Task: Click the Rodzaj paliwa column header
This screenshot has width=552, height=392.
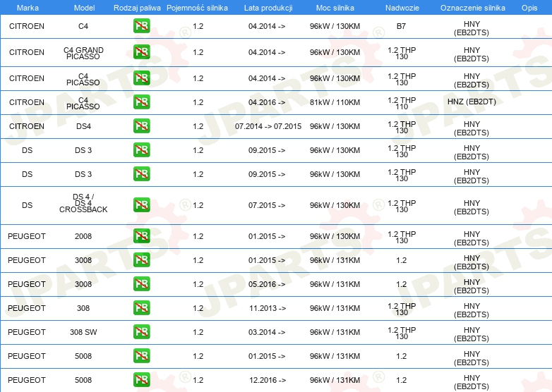Action: pyautogui.click(x=137, y=8)
